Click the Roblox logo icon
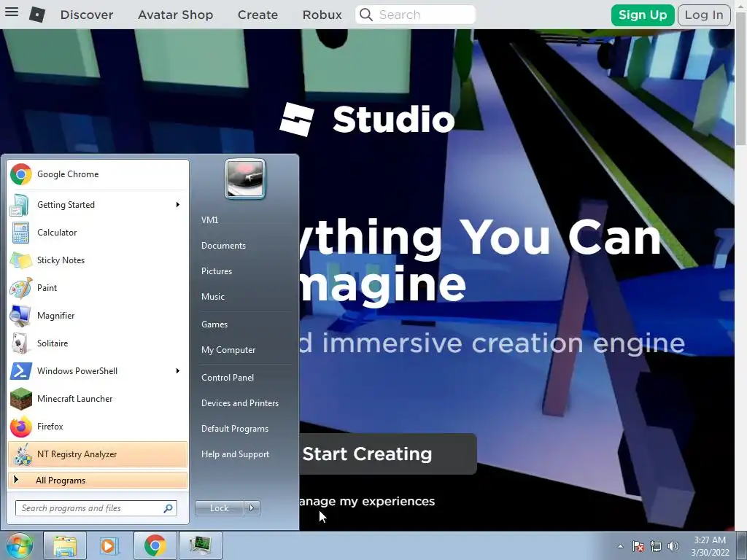Image resolution: width=747 pixels, height=560 pixels. [x=37, y=15]
